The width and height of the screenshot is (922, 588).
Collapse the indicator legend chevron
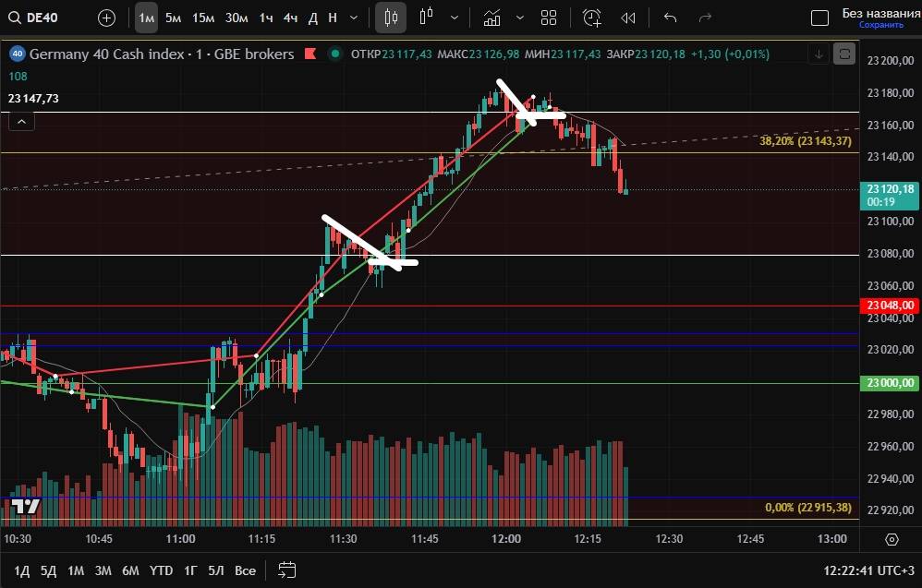tap(22, 120)
